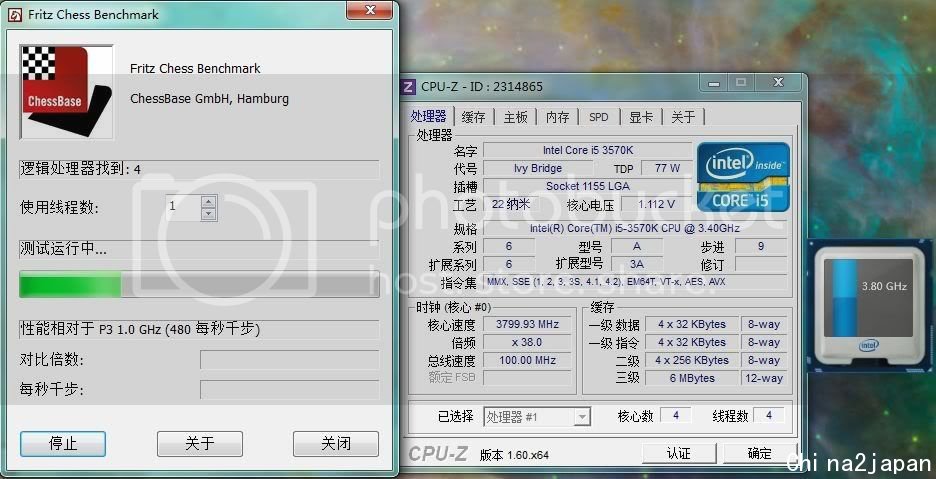Click the 确定 OK button in CPU-Z
Image resolution: width=936 pixels, height=479 pixels.
click(x=759, y=454)
